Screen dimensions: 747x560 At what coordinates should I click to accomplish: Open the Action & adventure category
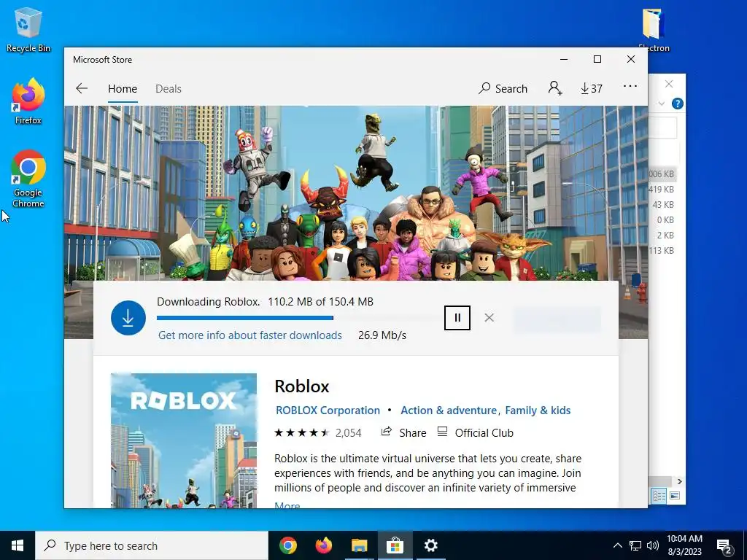(x=449, y=411)
